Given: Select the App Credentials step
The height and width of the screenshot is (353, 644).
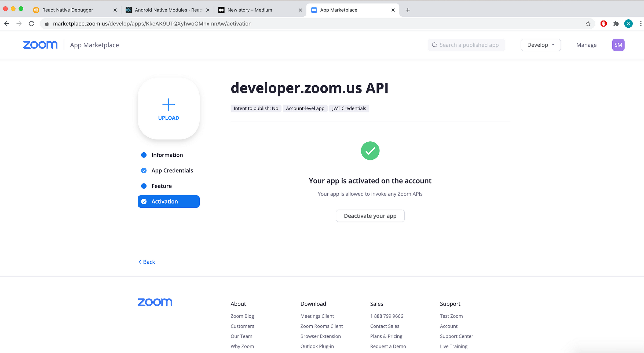Looking at the screenshot, I should [x=172, y=171].
